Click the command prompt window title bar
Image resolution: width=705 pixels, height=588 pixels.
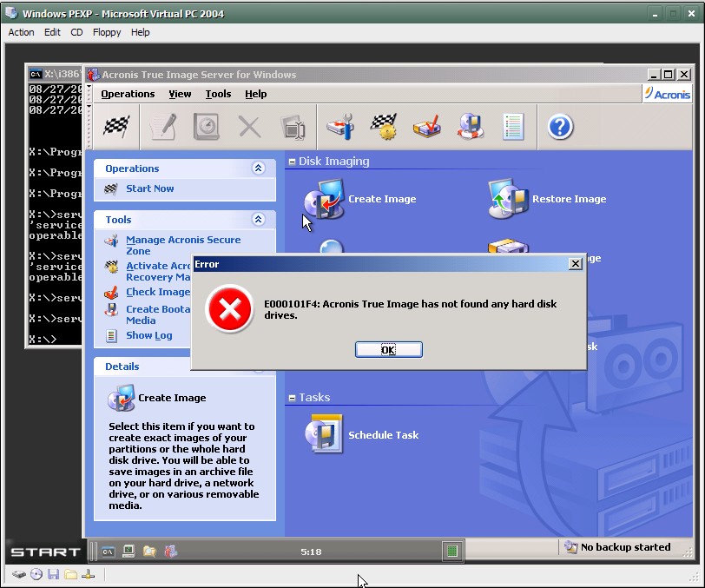[54, 74]
